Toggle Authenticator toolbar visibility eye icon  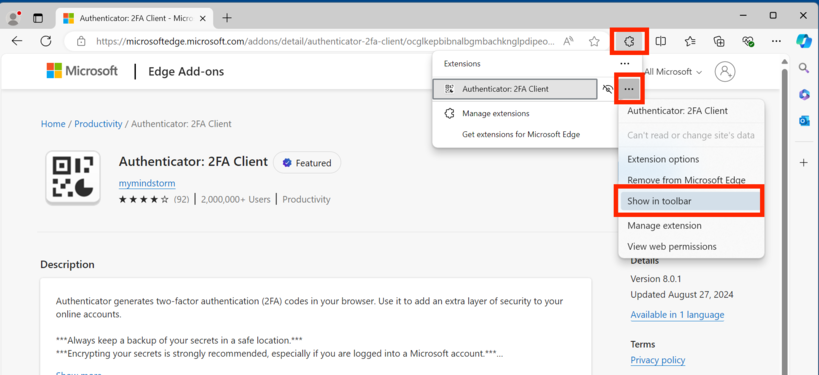tap(607, 89)
